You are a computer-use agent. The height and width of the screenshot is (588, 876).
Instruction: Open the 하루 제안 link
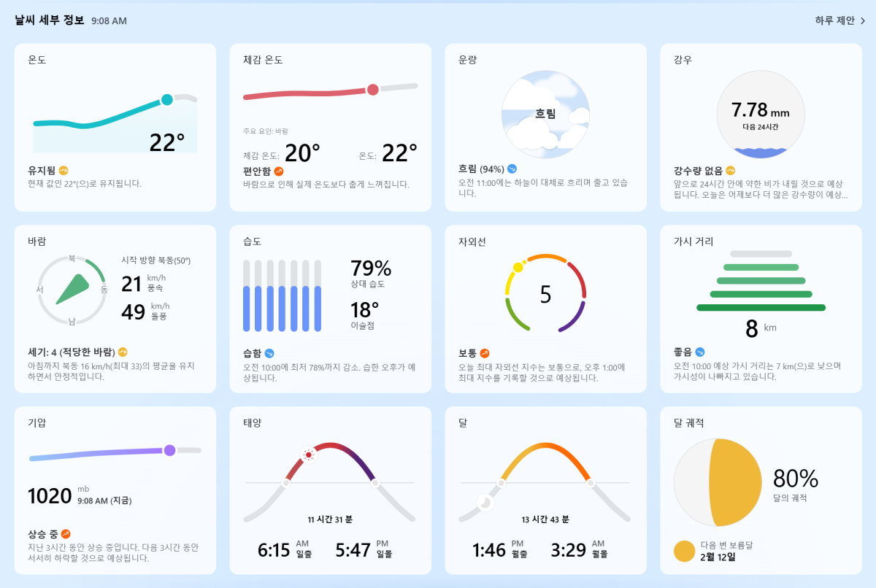tap(834, 20)
